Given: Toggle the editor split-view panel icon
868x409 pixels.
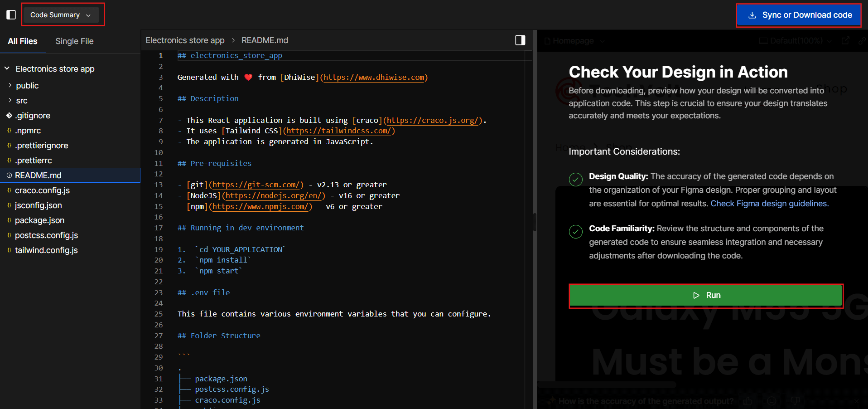Looking at the screenshot, I should point(520,40).
